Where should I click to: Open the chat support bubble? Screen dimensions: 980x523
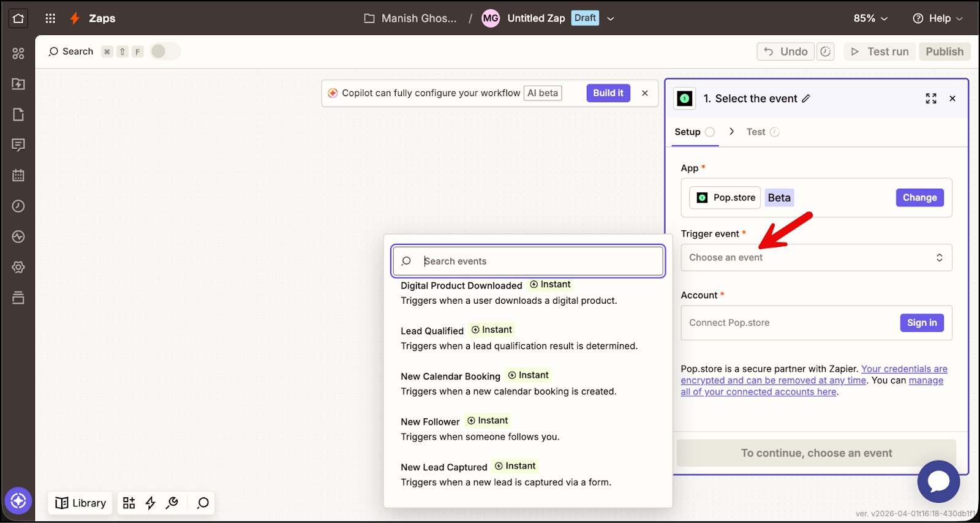[938, 481]
